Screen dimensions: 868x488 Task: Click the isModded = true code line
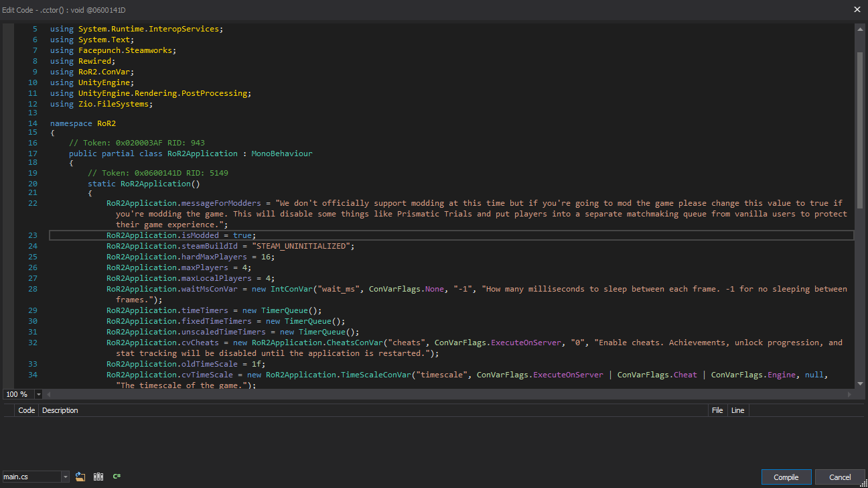[x=181, y=235]
